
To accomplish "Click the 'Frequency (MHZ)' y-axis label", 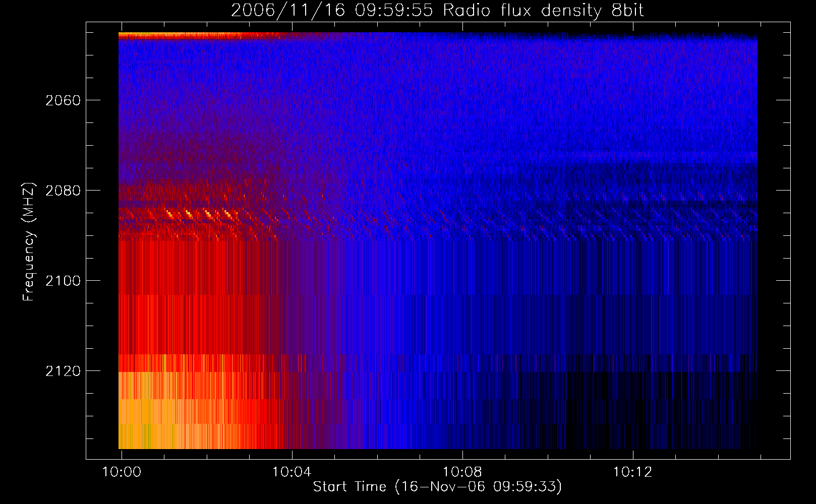I will pos(29,242).
